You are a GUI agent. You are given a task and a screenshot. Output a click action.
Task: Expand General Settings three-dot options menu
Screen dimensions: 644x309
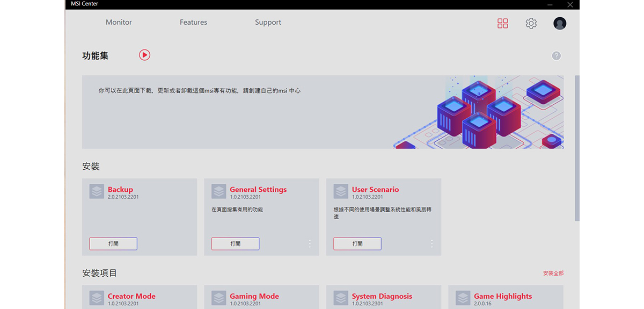tap(310, 243)
